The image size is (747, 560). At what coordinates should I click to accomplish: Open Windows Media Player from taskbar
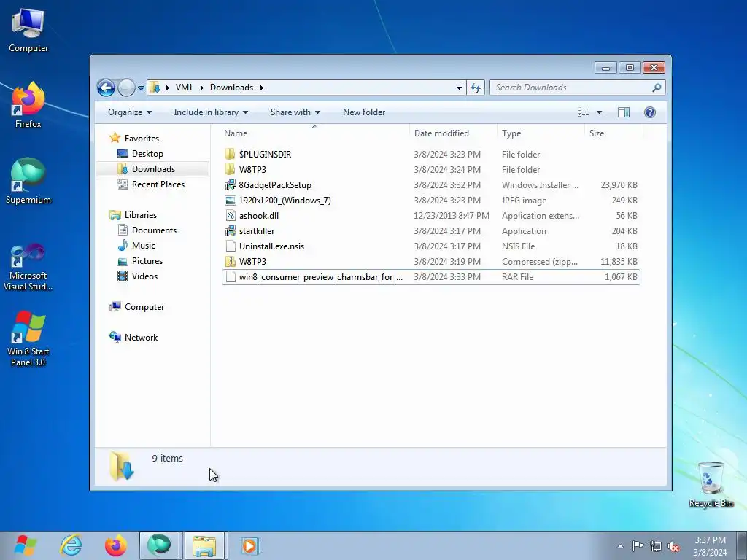coord(249,545)
